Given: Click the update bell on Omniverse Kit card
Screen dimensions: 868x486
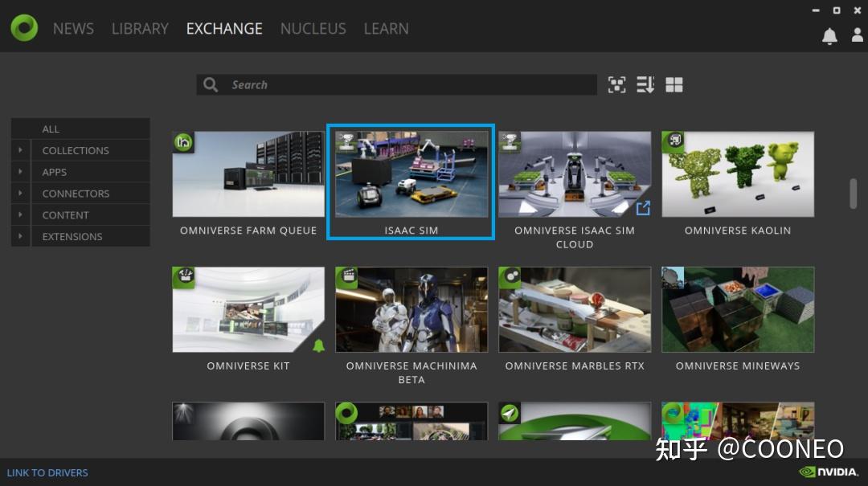Looking at the screenshot, I should click(320, 347).
